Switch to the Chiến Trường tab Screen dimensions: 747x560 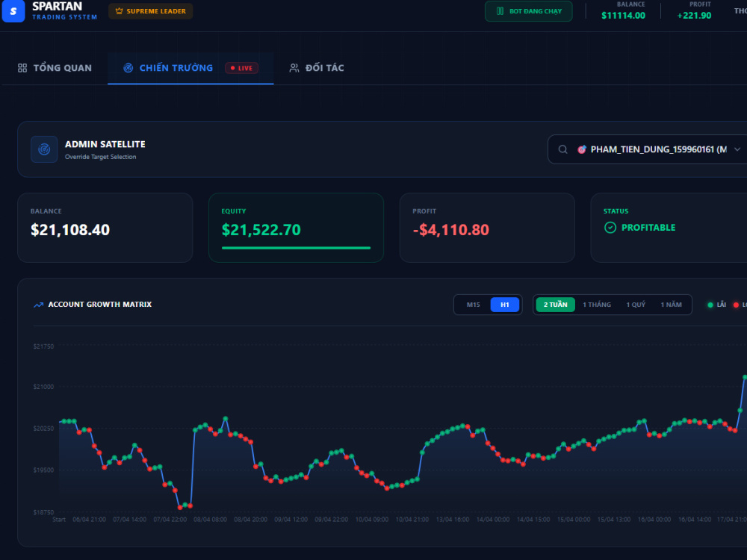[x=190, y=68]
